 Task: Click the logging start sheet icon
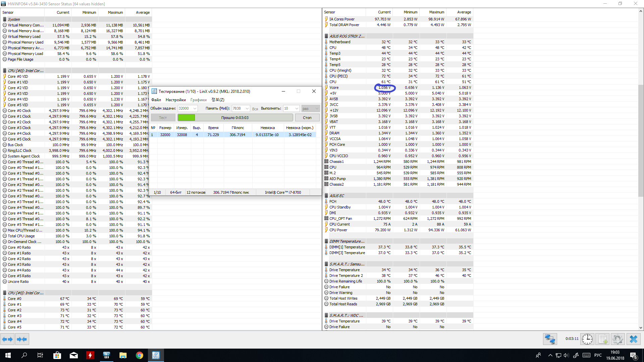603,339
